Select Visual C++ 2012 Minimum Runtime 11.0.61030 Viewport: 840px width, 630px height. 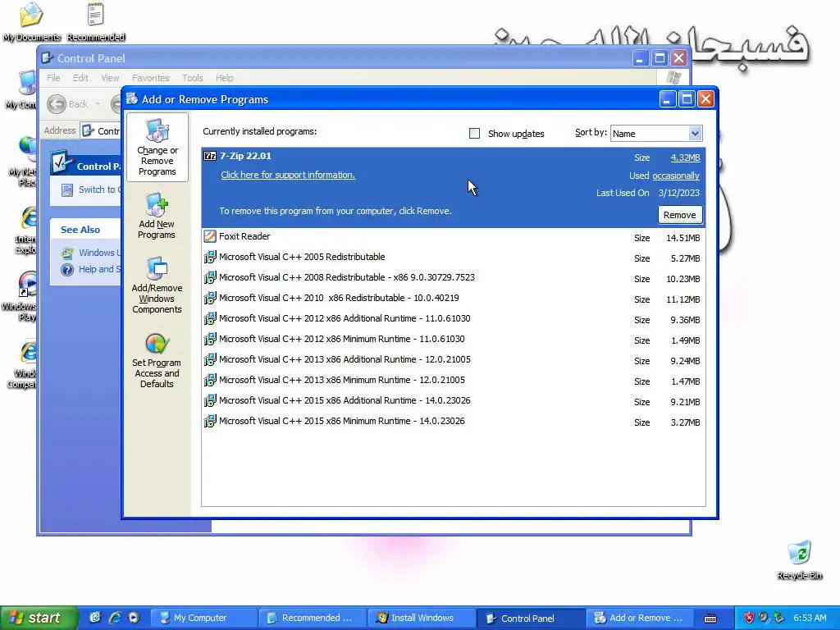(x=453, y=339)
